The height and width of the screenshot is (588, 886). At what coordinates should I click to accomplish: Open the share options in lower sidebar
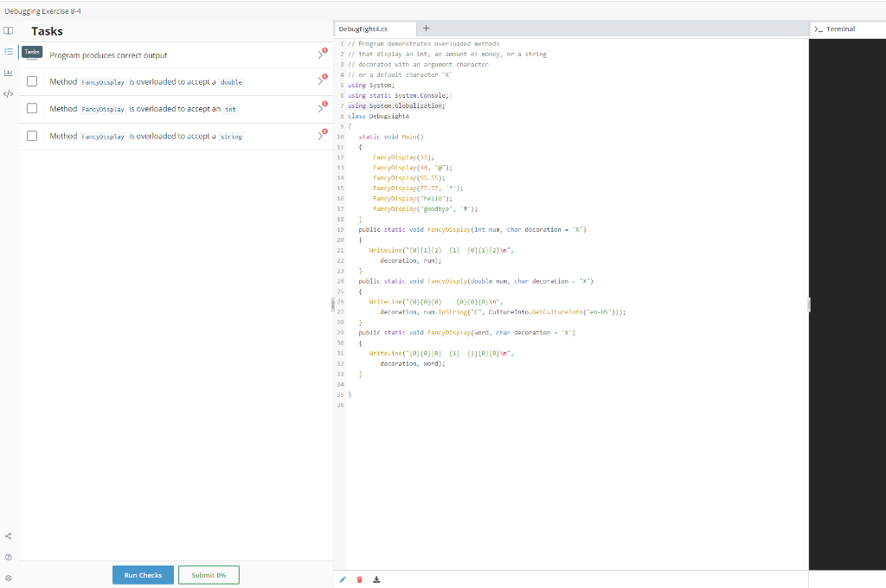tap(8, 535)
